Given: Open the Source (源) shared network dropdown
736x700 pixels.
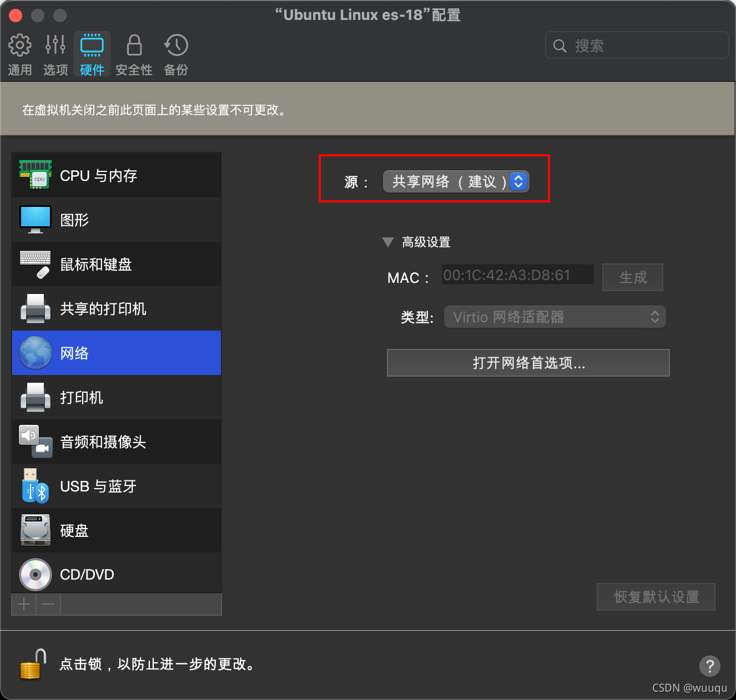Looking at the screenshot, I should pos(456,181).
